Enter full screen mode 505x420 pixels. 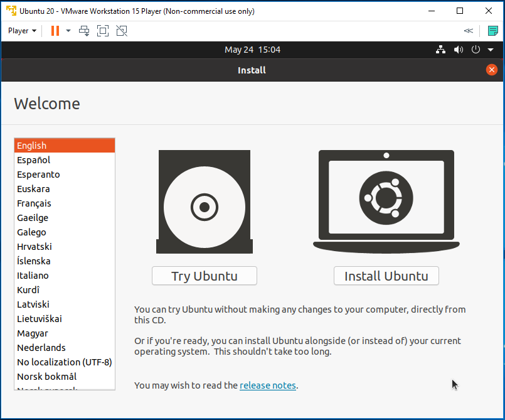103,31
